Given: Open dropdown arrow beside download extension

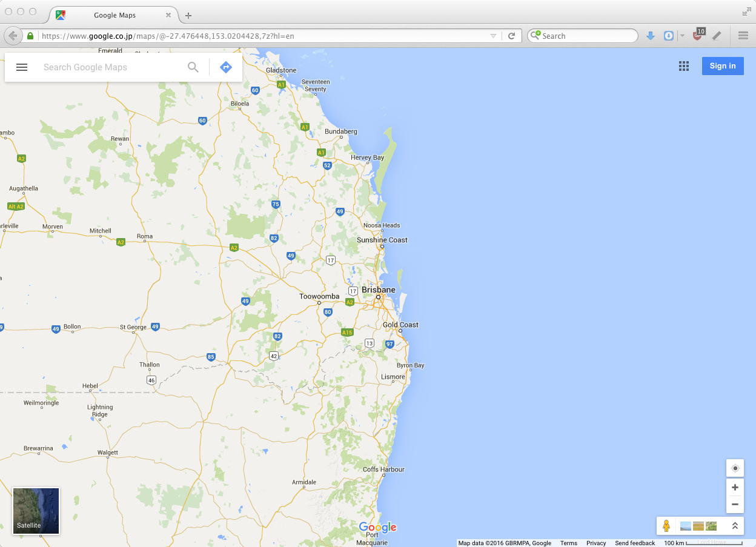Looking at the screenshot, I should (682, 36).
